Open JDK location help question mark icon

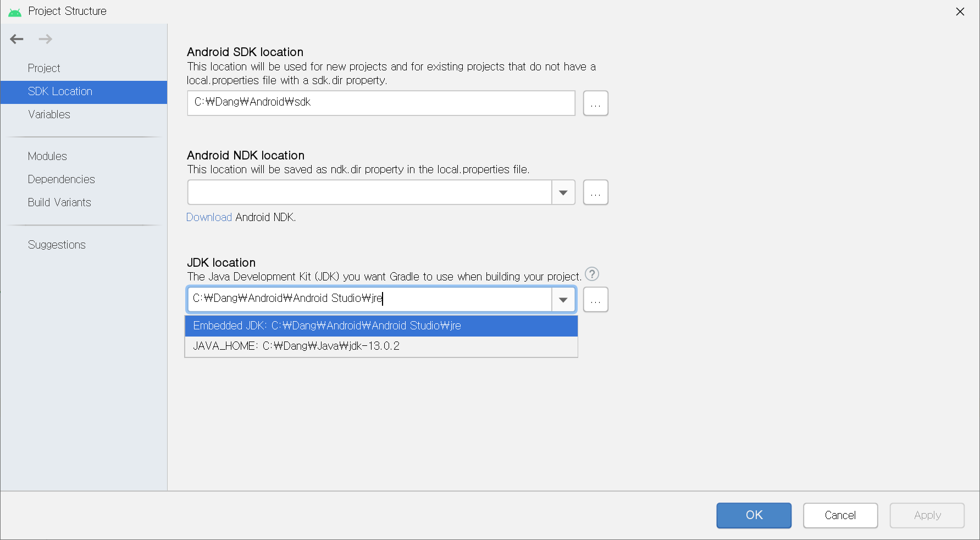tap(592, 274)
